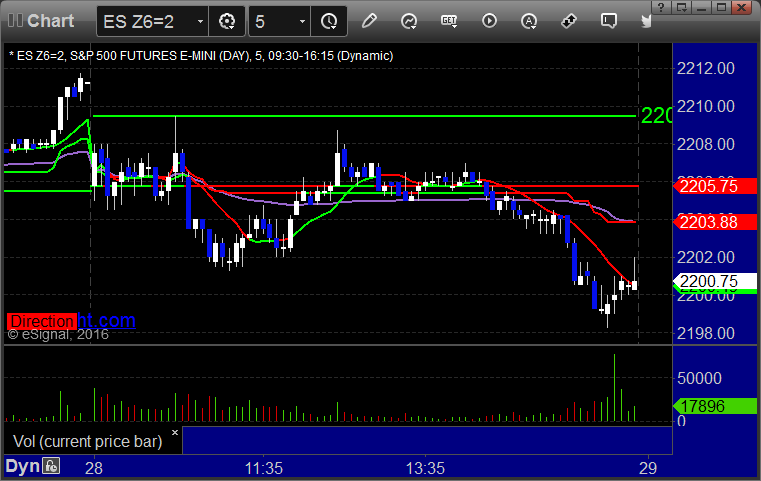Screen dimensions: 761x481
Task: Click the 50000 volume axis label
Action: (x=699, y=378)
